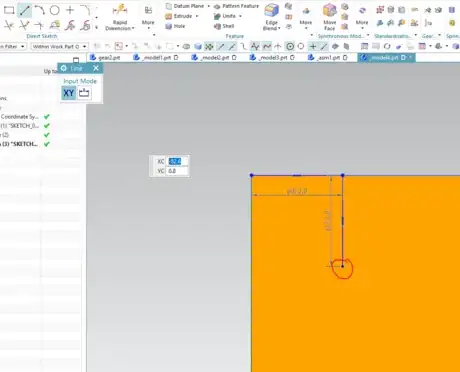Switch to the _model2.prt tab
Image resolution: width=460 pixels, height=372 pixels.
pos(214,58)
